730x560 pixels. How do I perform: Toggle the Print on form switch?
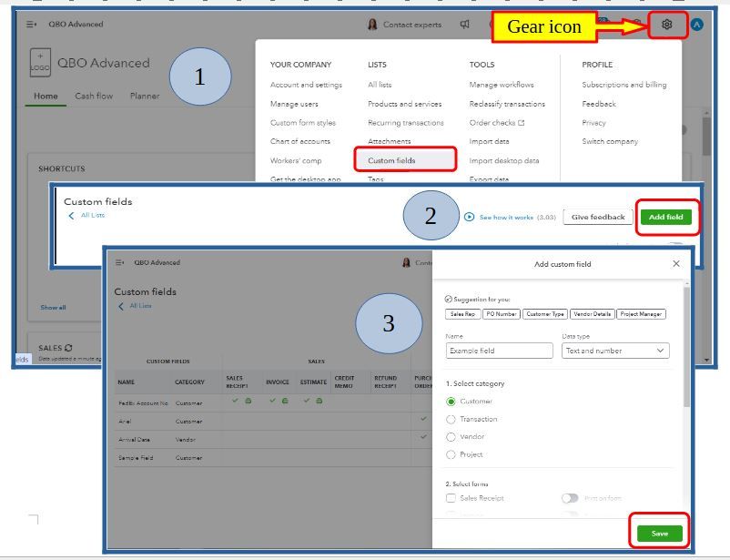pyautogui.click(x=570, y=498)
